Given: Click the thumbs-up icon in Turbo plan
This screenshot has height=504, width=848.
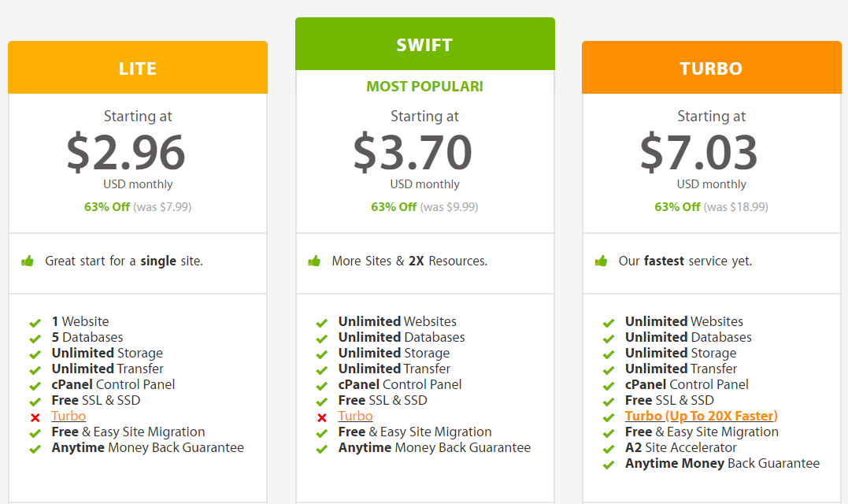Looking at the screenshot, I should pyautogui.click(x=601, y=261).
